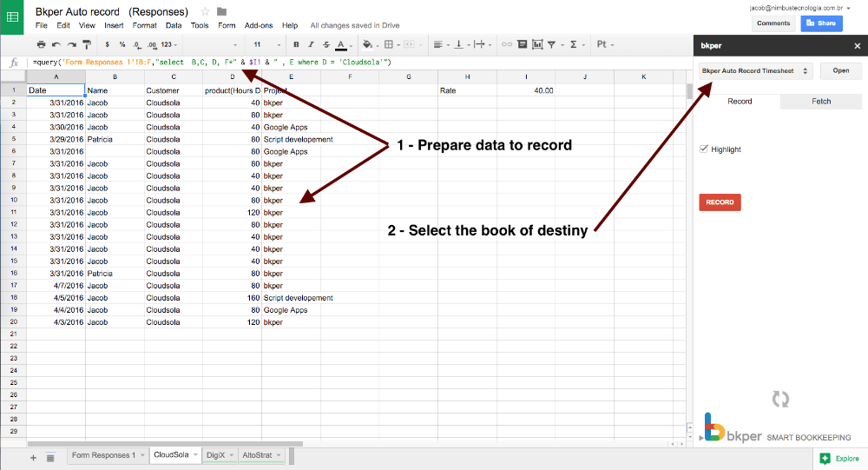Open more number formats 123 dropdown
This screenshot has width=868, height=470.
(x=169, y=44)
